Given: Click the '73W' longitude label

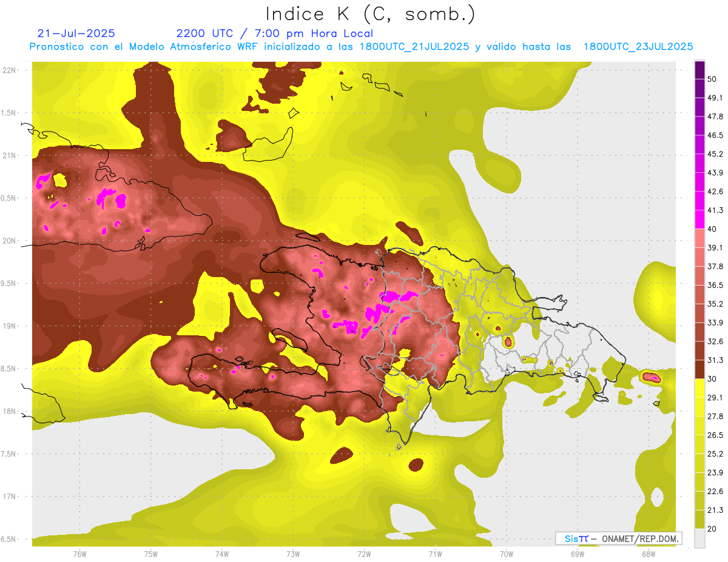Looking at the screenshot, I should [293, 554].
